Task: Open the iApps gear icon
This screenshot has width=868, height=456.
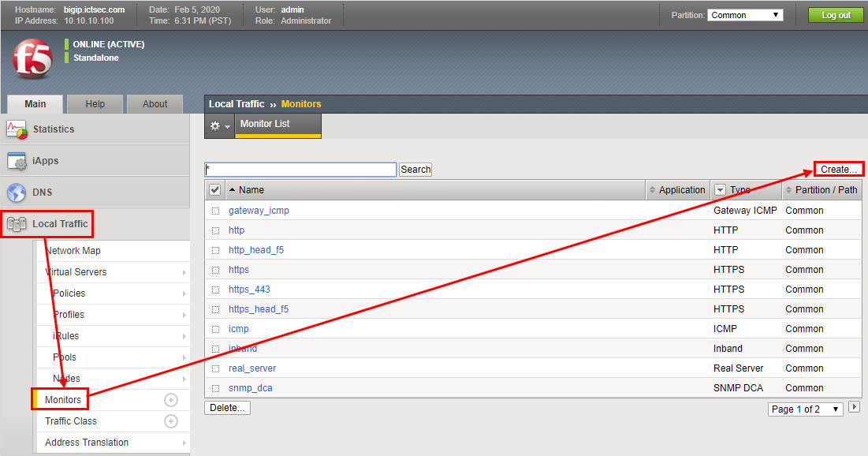Action: pos(17,161)
